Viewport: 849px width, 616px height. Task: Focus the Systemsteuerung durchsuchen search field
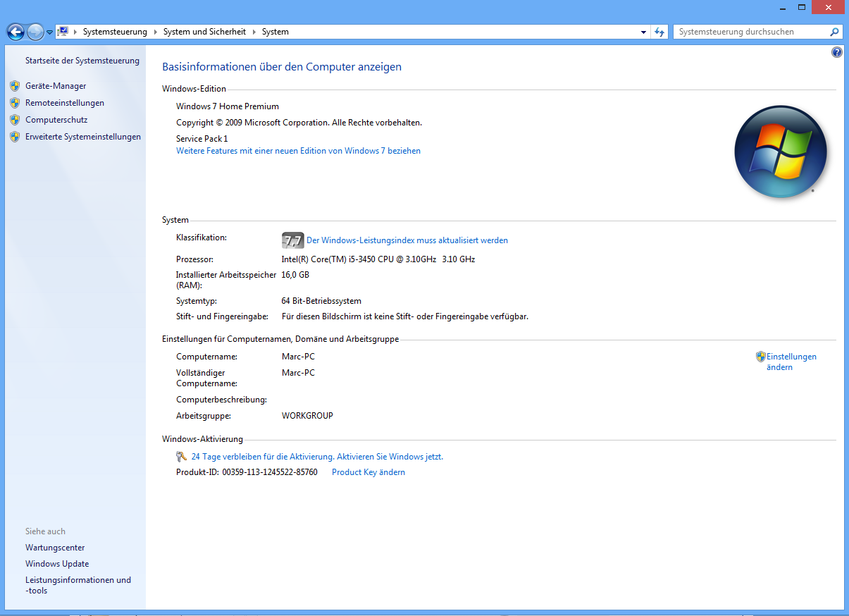(751, 32)
